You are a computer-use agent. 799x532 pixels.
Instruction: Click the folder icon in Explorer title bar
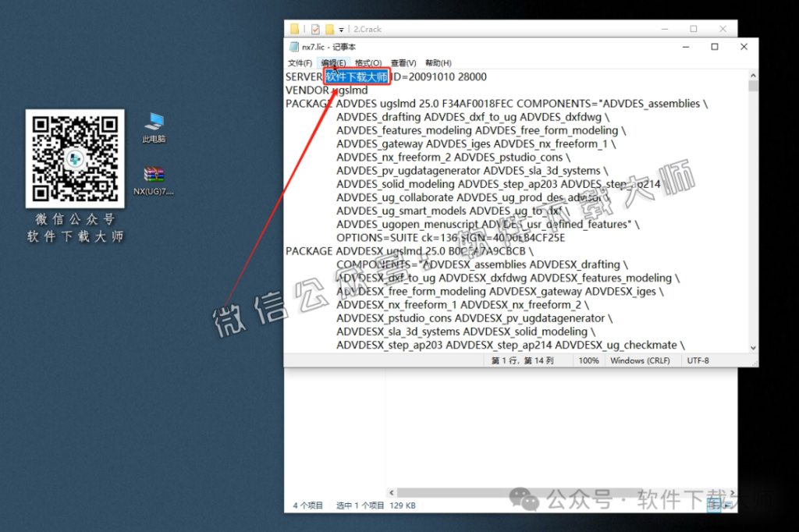[295, 29]
